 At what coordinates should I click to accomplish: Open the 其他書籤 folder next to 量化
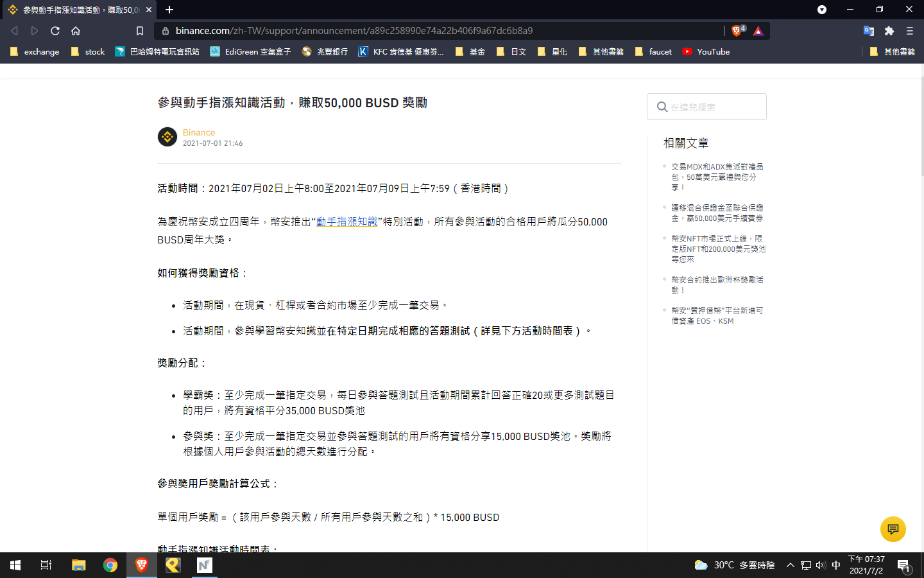point(601,52)
